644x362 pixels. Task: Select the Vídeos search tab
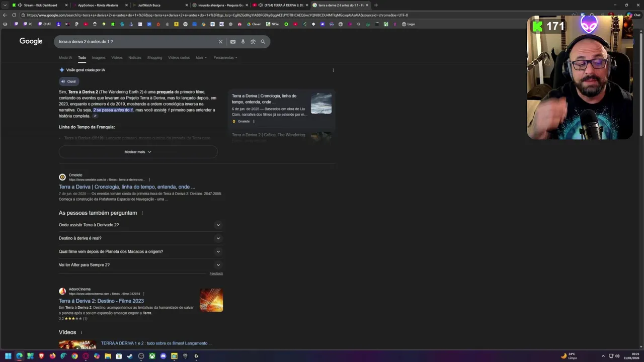click(x=117, y=57)
